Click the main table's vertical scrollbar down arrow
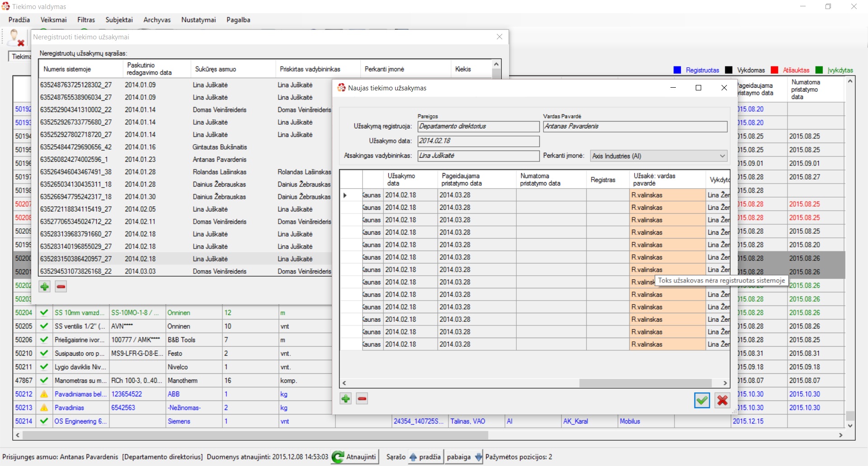The image size is (868, 466). [850, 425]
